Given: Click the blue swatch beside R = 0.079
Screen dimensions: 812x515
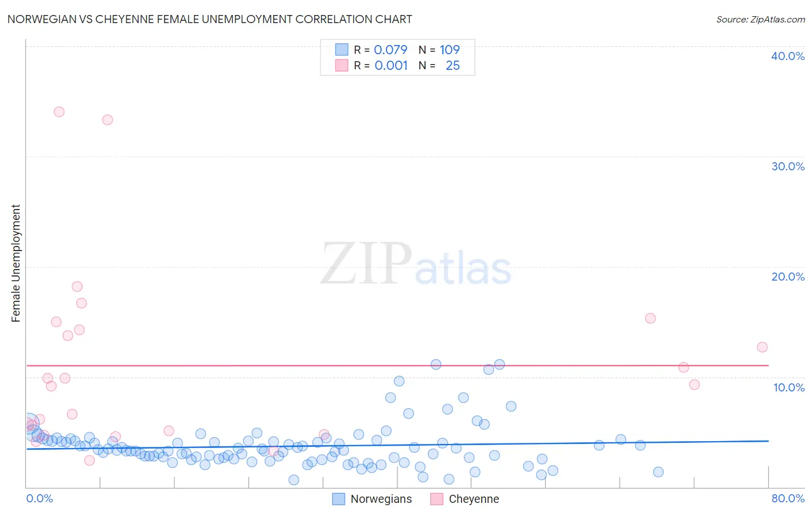Looking at the screenshot, I should pos(342,50).
